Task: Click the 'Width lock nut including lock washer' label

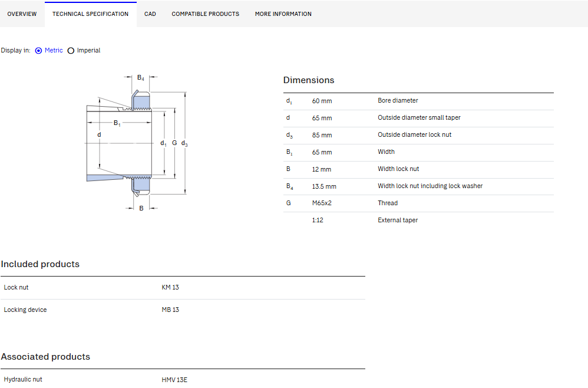Action: (430, 186)
